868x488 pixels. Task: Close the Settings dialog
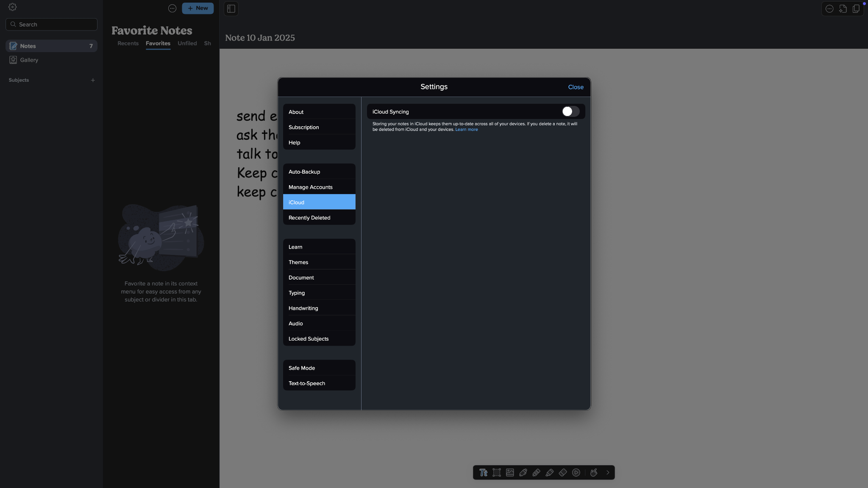(575, 87)
